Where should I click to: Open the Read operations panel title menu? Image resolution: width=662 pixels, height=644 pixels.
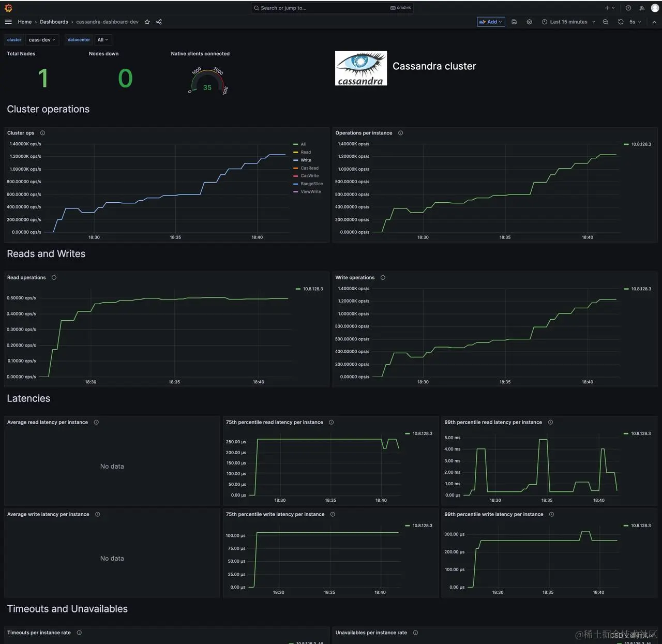[x=26, y=278]
